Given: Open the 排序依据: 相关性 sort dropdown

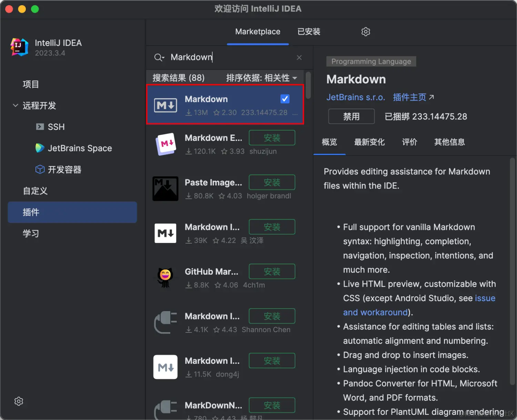Looking at the screenshot, I should click(262, 78).
